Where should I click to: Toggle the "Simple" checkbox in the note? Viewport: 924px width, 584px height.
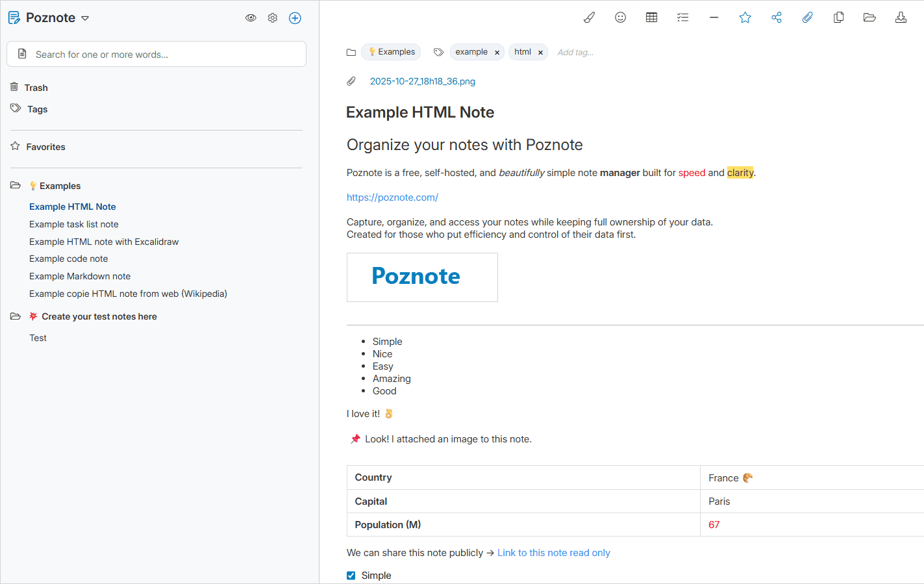pyautogui.click(x=351, y=576)
